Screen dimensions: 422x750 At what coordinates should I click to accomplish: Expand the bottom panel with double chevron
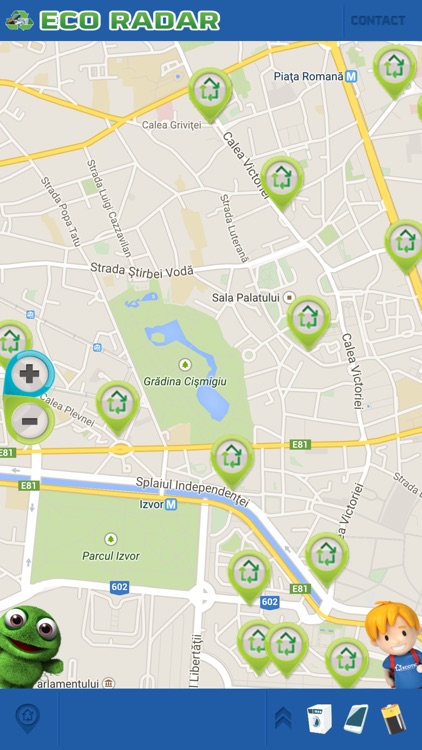[x=283, y=718]
